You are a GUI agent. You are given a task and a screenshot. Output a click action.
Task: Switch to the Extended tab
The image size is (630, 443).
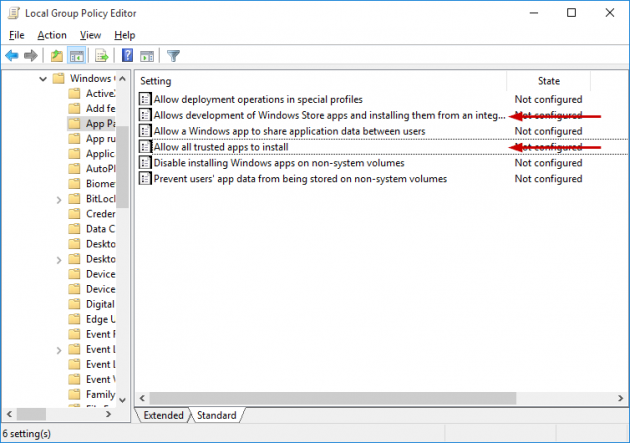[163, 415]
